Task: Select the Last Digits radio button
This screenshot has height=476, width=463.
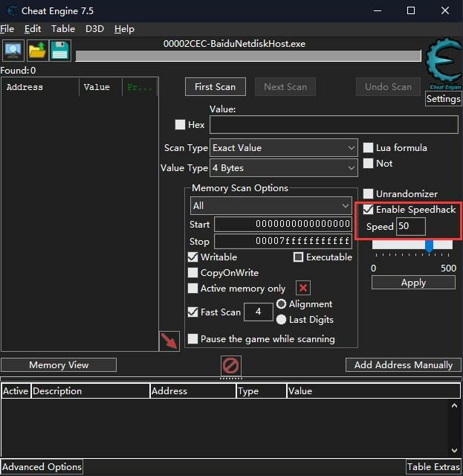Action: tap(281, 320)
